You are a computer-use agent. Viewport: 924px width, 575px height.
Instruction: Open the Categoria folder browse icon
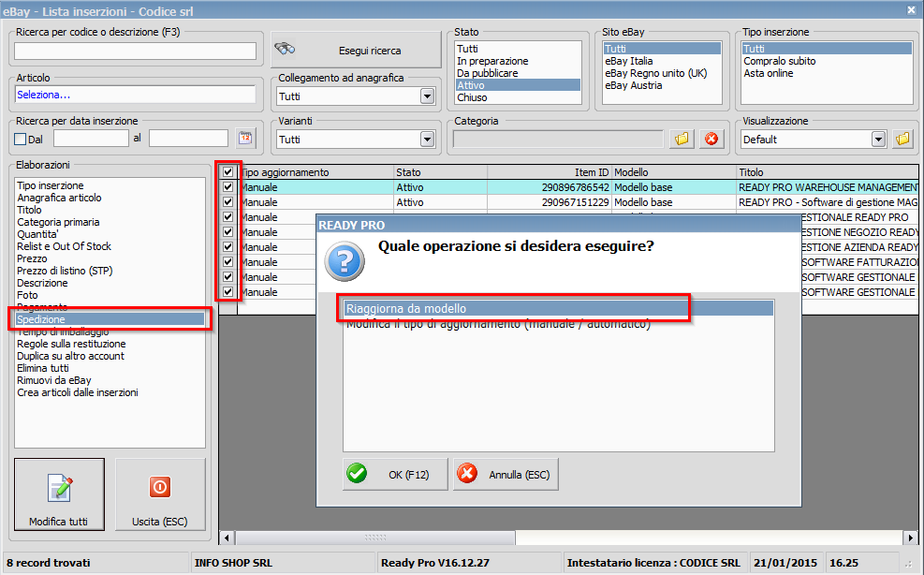(682, 140)
